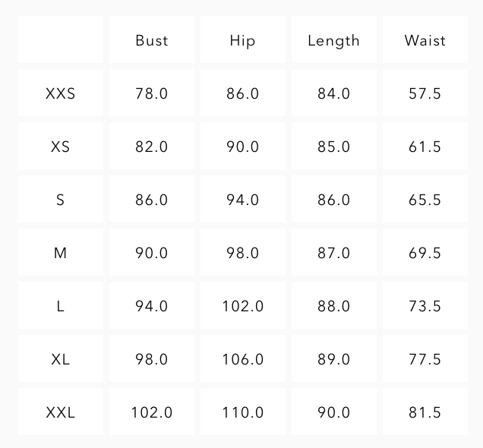Viewport: 483px width, 448px height.
Task: Select the Length column header
Action: tap(334, 40)
